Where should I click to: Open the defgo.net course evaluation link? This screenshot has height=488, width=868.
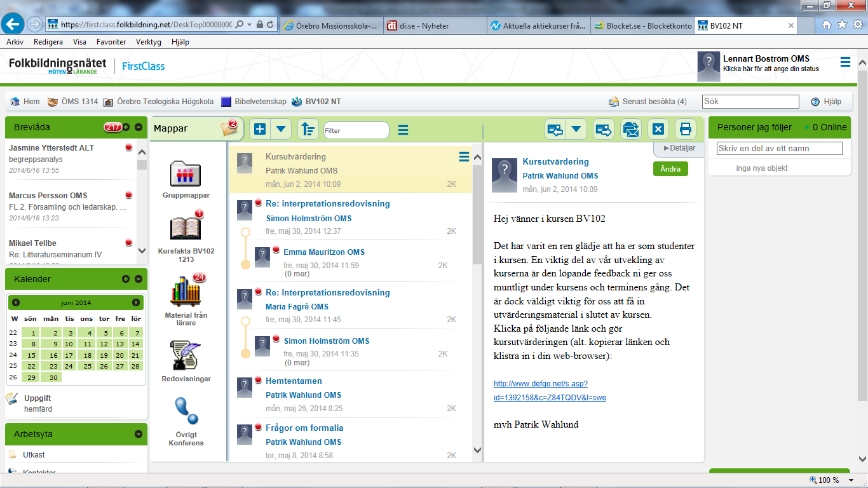coord(550,391)
